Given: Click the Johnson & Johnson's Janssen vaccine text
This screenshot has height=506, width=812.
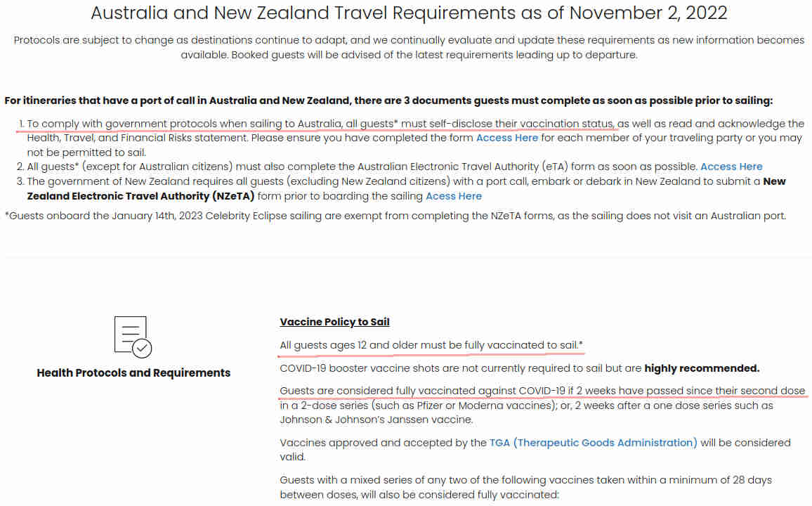Looking at the screenshot, I should coord(376,420).
